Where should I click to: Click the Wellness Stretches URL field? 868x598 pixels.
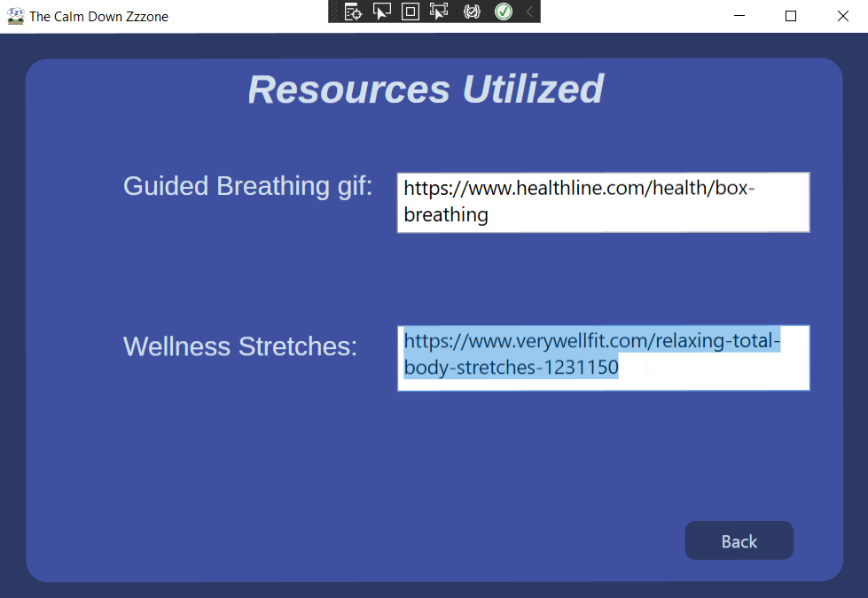[604, 358]
